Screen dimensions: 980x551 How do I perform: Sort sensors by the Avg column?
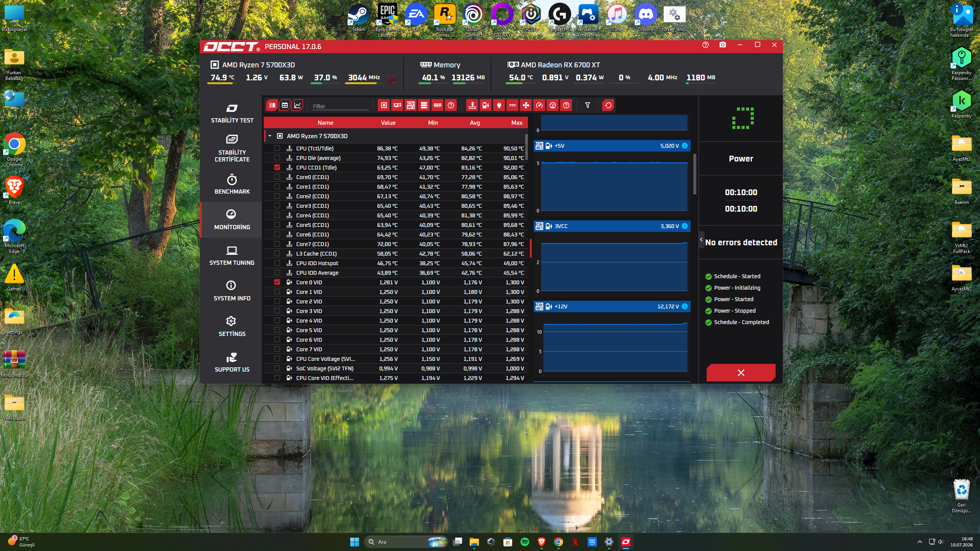click(475, 123)
